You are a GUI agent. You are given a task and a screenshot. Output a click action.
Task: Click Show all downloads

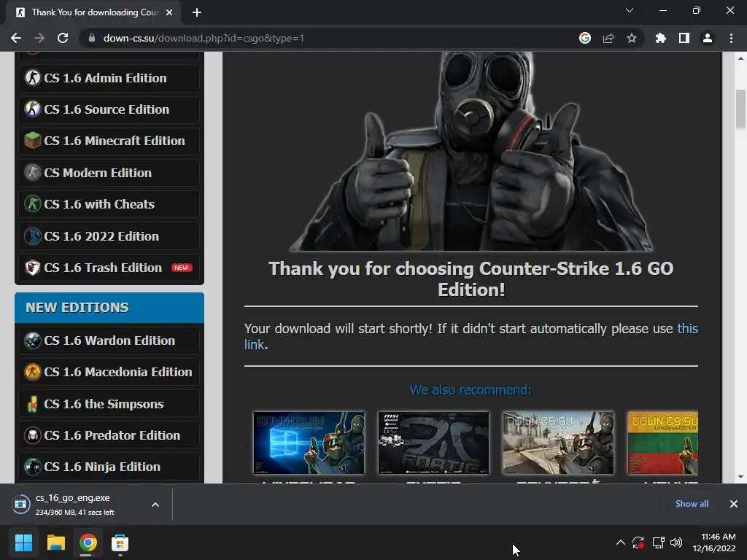click(x=692, y=503)
